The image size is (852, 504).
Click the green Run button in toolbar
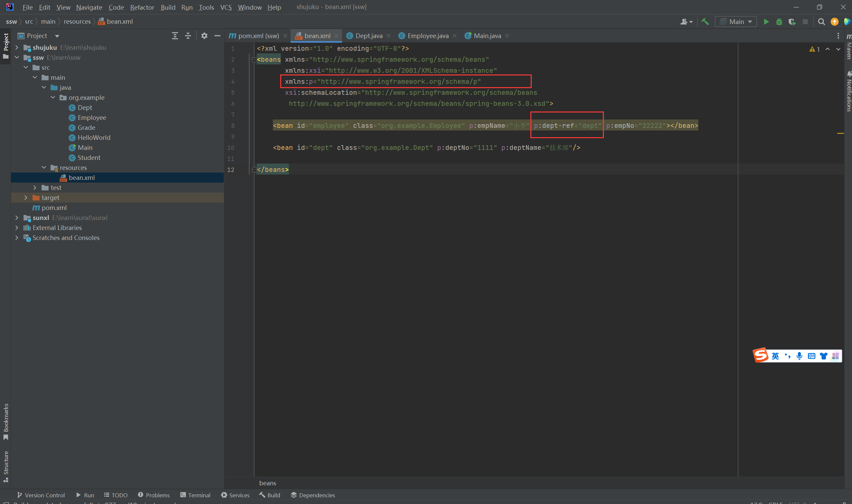(x=766, y=22)
